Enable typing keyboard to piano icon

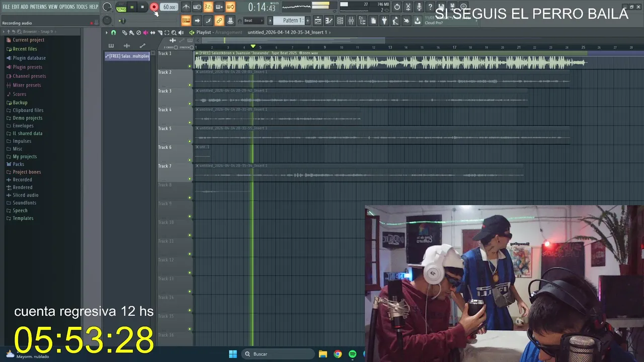(x=186, y=21)
